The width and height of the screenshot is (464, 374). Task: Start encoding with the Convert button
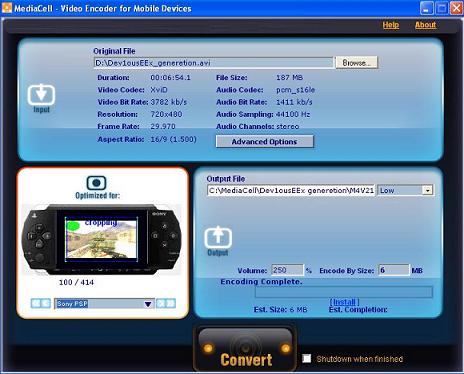click(245, 349)
